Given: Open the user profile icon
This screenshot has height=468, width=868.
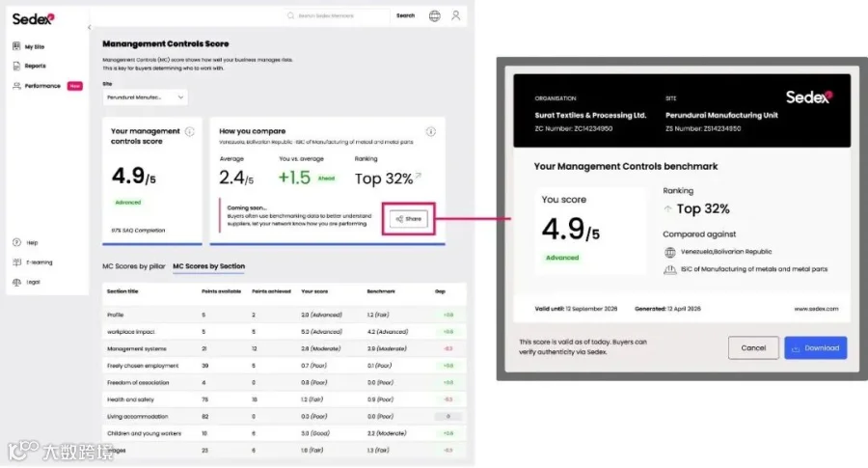Looking at the screenshot, I should pyautogui.click(x=455, y=15).
